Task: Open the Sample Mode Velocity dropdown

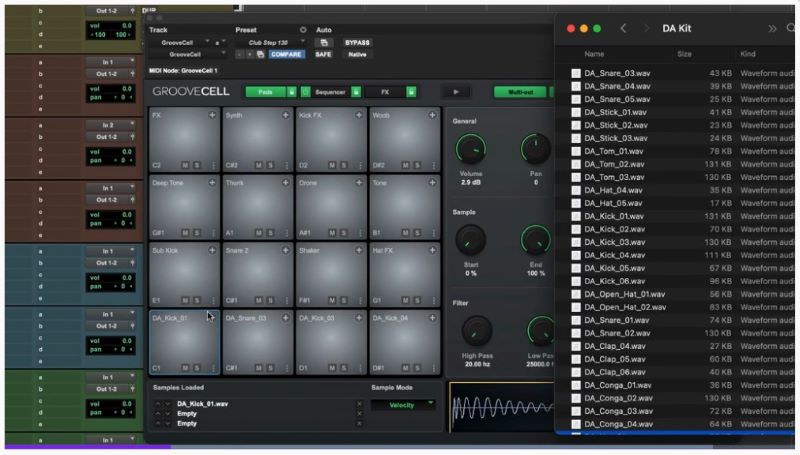Action: coord(403,405)
